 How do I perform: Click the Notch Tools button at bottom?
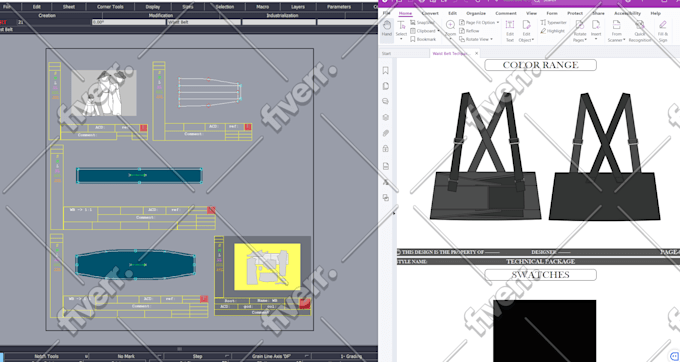pyautogui.click(x=46, y=356)
